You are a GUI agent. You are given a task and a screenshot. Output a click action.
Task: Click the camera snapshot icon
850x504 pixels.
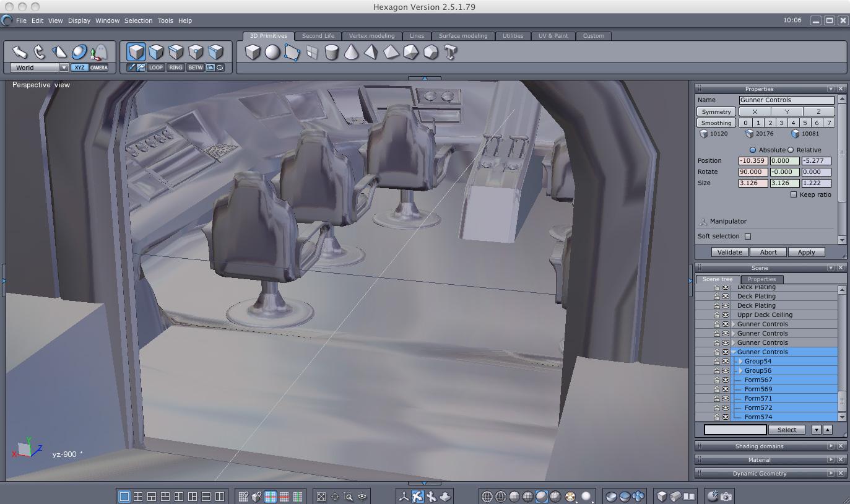[x=726, y=497]
